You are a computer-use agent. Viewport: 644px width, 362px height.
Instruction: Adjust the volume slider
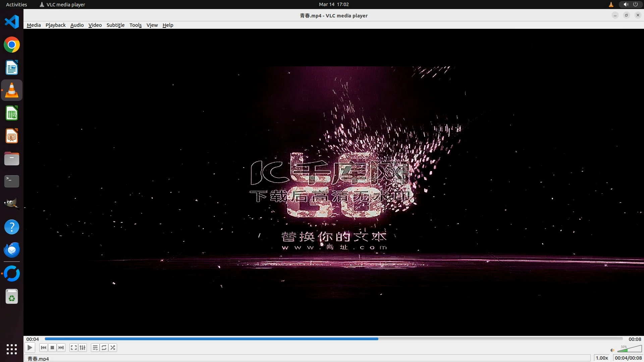tap(629, 350)
